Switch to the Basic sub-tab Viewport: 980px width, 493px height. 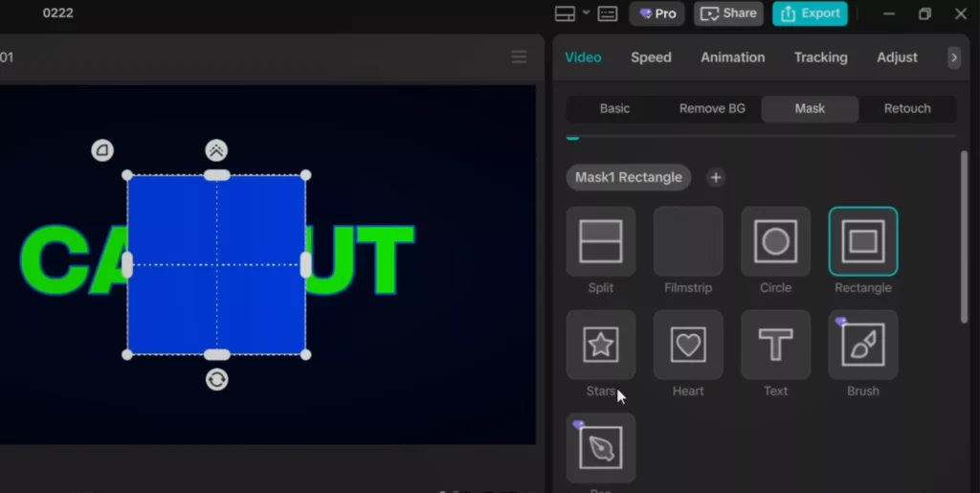614,109
